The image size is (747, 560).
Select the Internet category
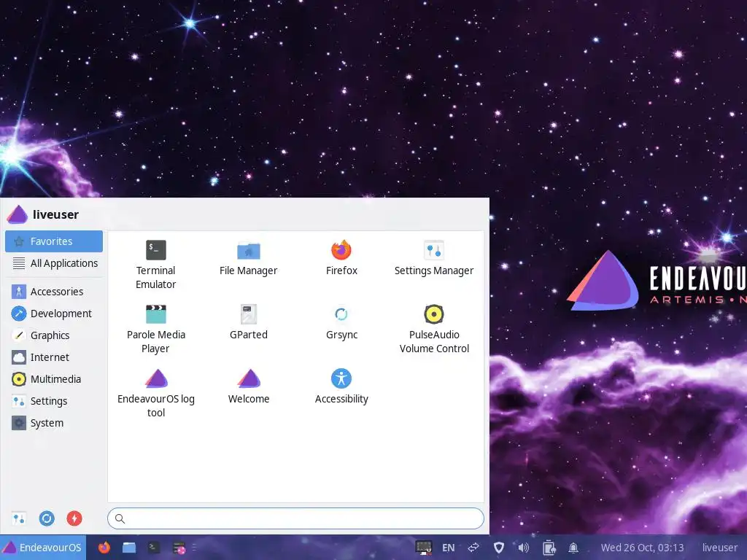54,357
